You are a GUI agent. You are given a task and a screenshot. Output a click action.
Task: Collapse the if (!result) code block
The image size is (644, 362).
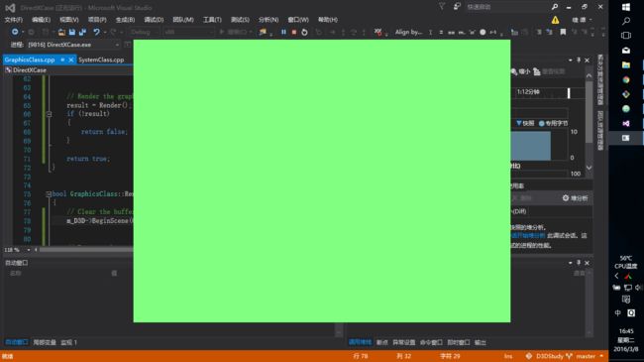coord(49,114)
